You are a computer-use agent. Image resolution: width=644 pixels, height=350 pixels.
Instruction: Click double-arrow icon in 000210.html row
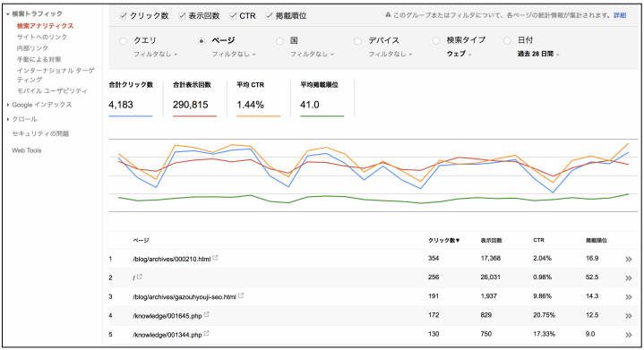tap(629, 260)
